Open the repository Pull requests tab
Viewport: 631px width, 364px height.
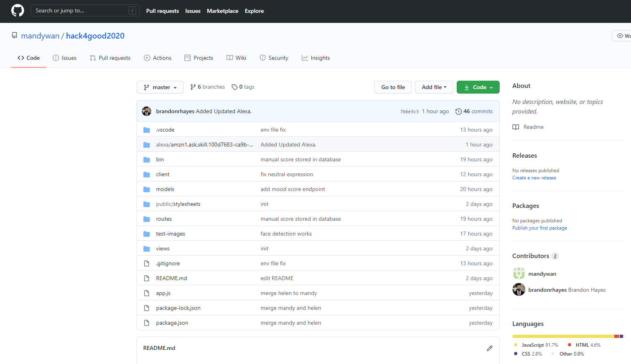point(110,58)
